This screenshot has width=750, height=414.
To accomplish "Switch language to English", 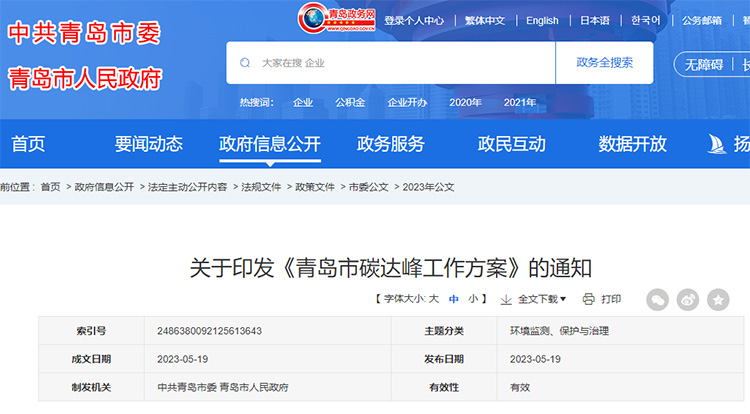I will [542, 20].
